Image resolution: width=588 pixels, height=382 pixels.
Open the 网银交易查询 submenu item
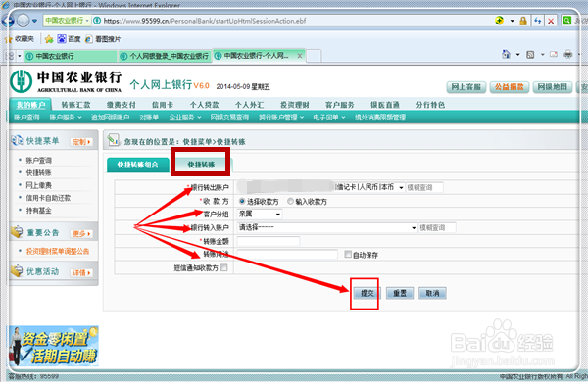229,118
